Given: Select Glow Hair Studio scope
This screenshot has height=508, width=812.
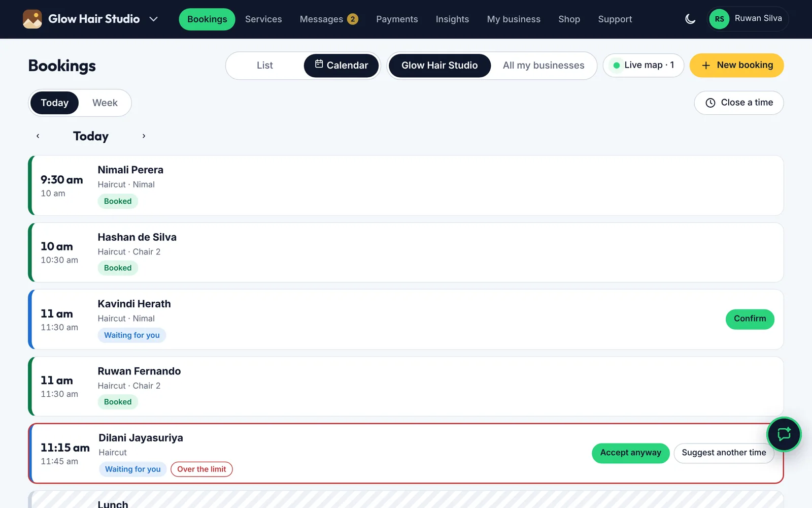Looking at the screenshot, I should pyautogui.click(x=439, y=66).
